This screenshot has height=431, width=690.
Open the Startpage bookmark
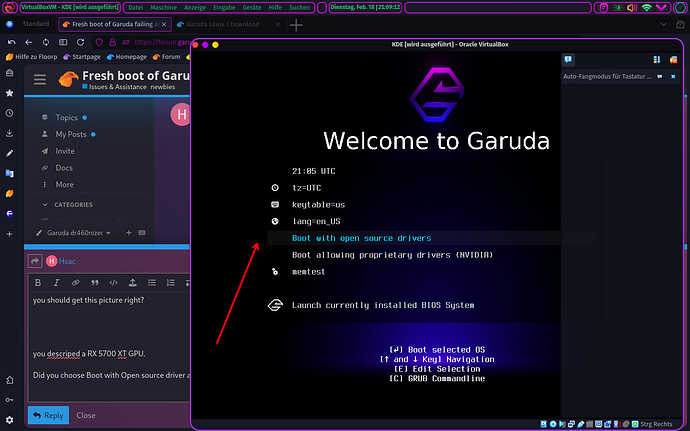coord(82,57)
